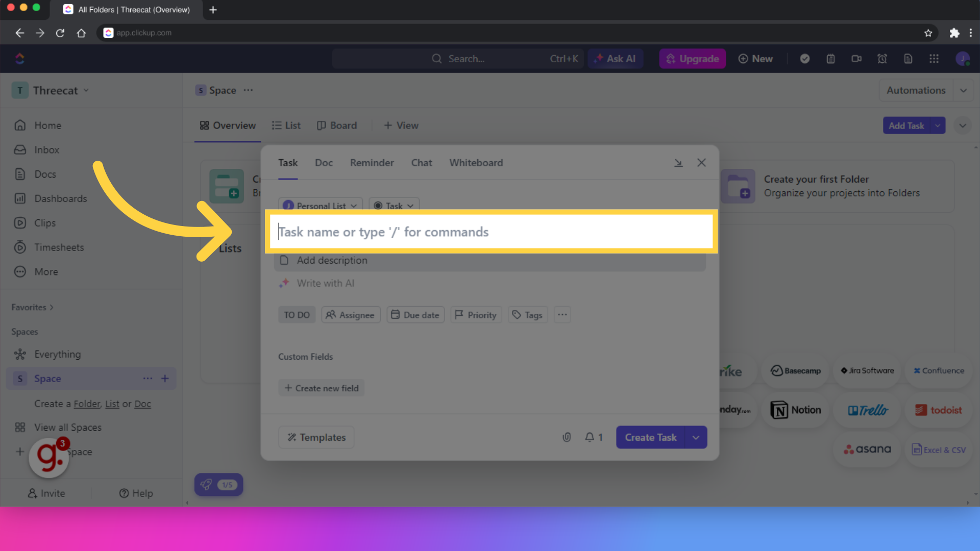Image resolution: width=980 pixels, height=551 pixels.
Task: Click the Timesheets icon in sidebar
Action: 20,247
